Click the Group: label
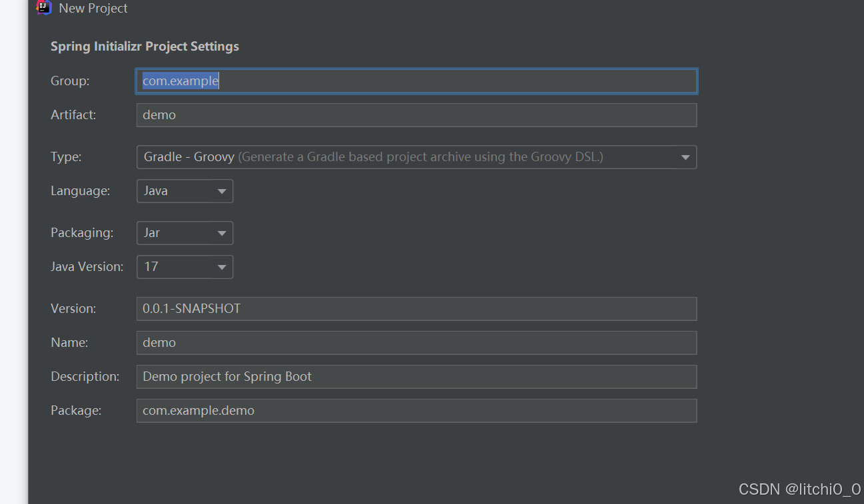The width and height of the screenshot is (864, 504). pyautogui.click(x=70, y=81)
